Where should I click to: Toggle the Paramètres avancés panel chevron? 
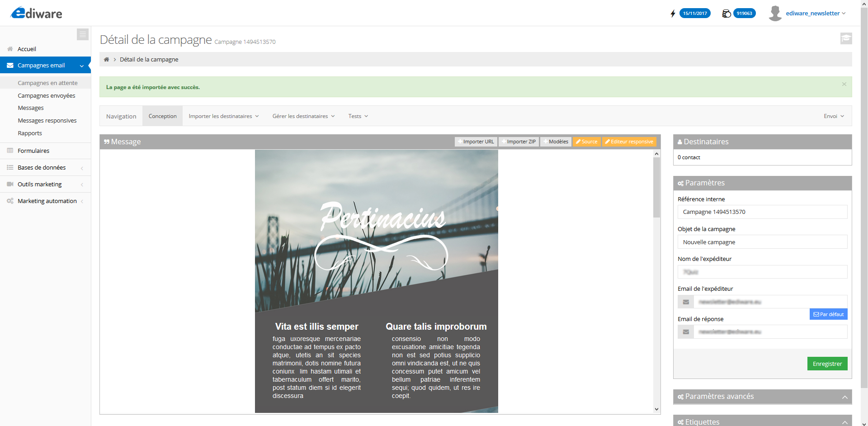tap(844, 397)
